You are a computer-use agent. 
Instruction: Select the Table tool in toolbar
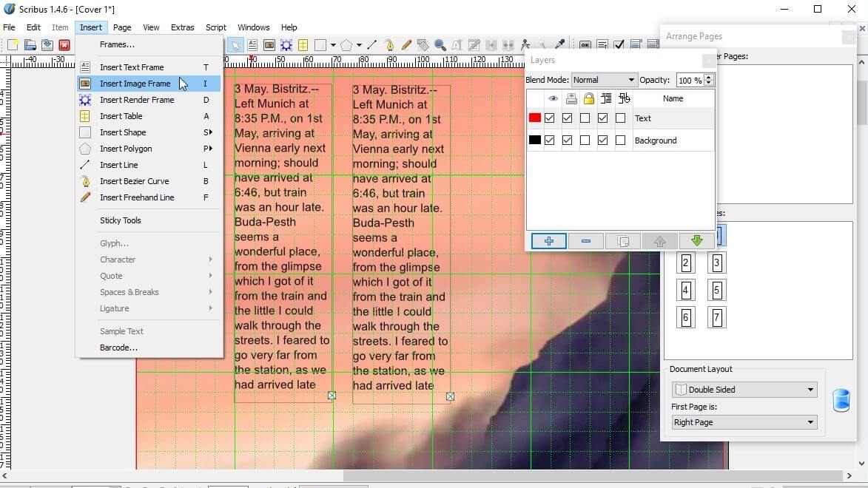tap(303, 45)
